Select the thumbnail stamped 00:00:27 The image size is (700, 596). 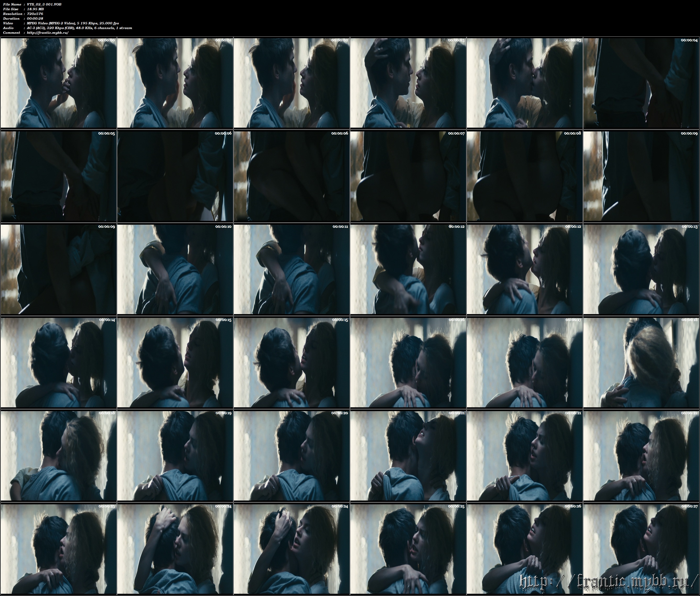pos(641,549)
